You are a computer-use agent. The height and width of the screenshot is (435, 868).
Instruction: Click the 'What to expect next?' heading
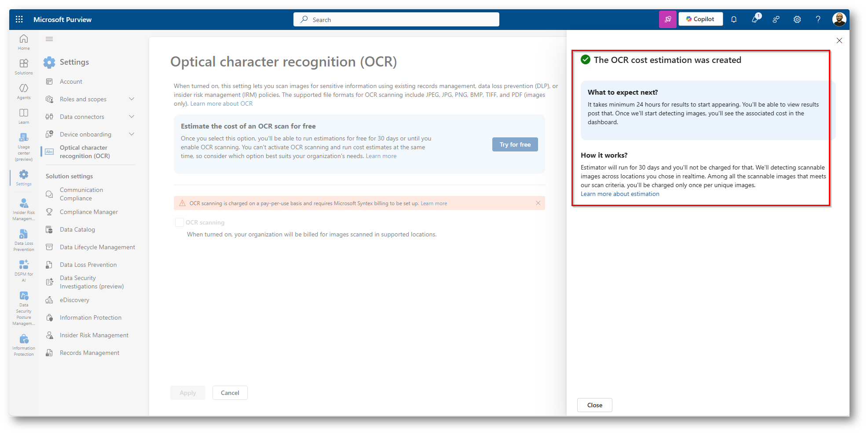point(623,92)
